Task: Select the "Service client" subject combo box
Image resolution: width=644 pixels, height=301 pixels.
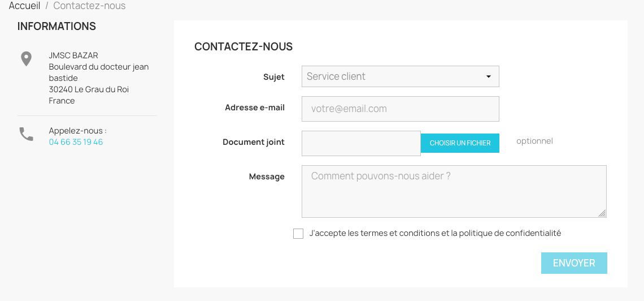Action: pyautogui.click(x=395, y=76)
